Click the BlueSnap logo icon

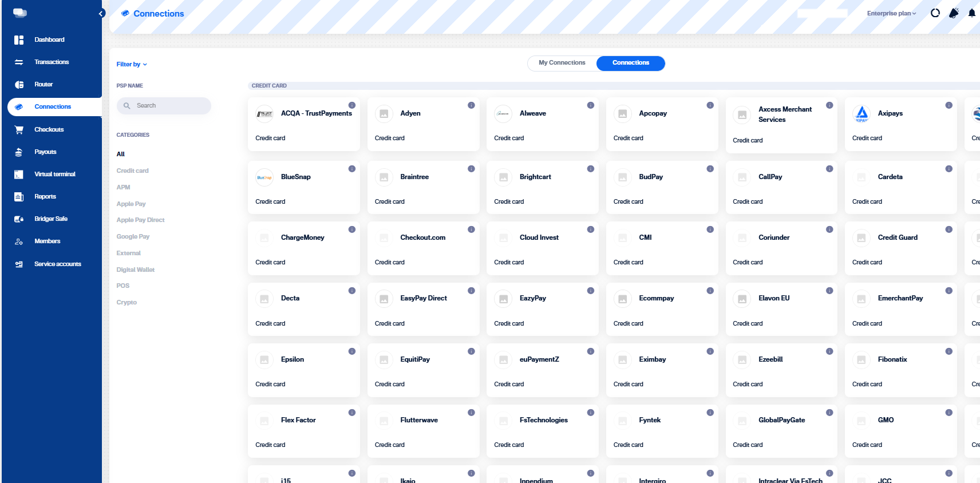(264, 177)
